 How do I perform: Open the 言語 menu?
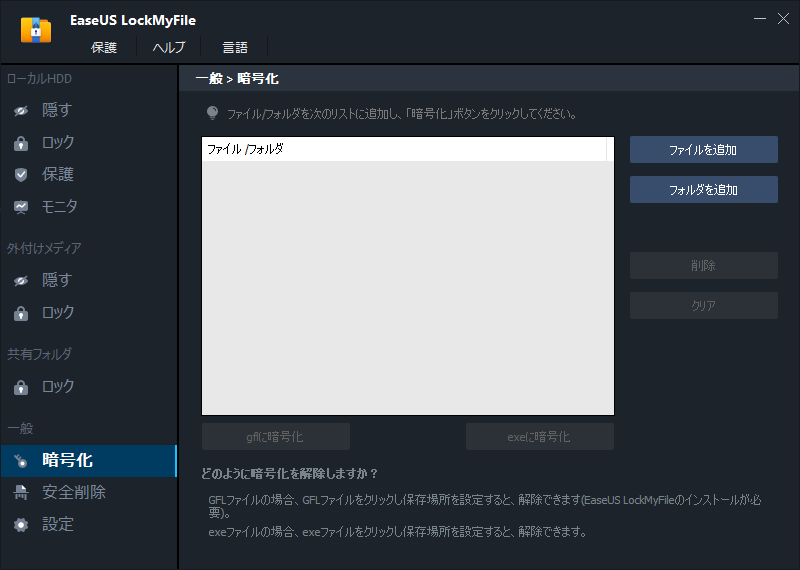click(x=235, y=47)
